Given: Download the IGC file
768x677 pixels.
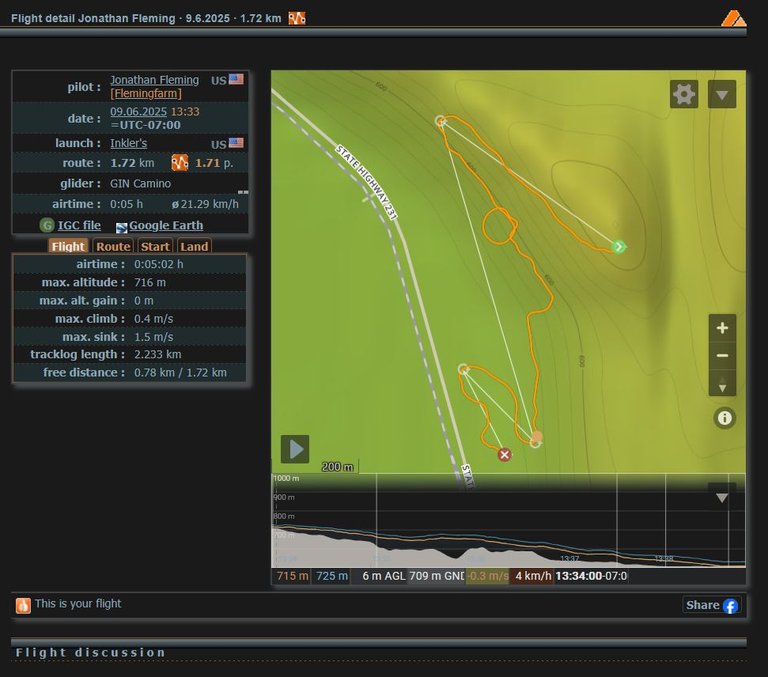Looking at the screenshot, I should tap(79, 225).
